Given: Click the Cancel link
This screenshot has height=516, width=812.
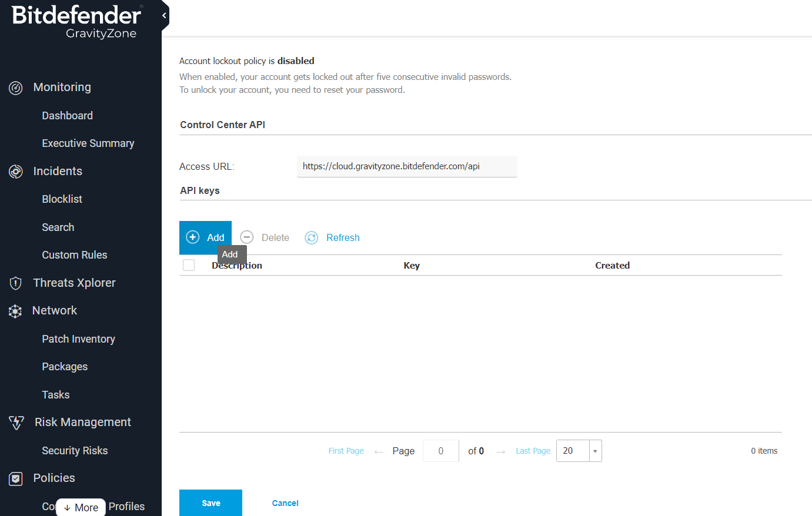Looking at the screenshot, I should (x=285, y=503).
